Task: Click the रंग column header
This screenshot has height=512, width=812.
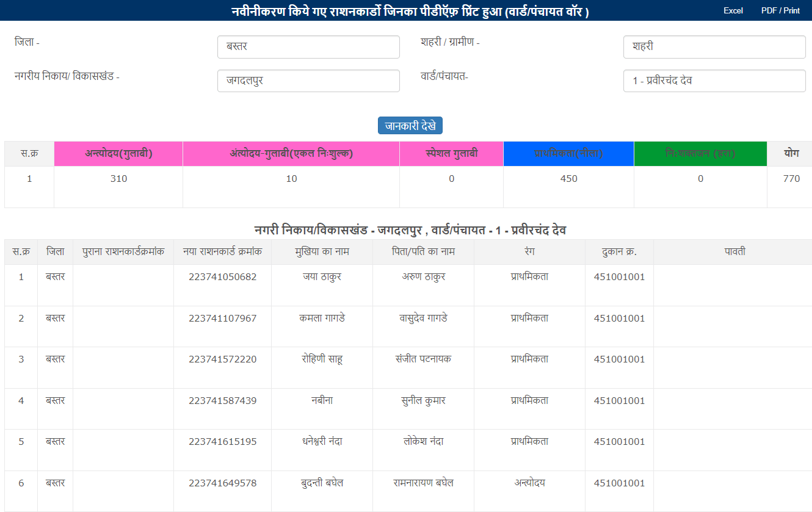Action: (529, 251)
